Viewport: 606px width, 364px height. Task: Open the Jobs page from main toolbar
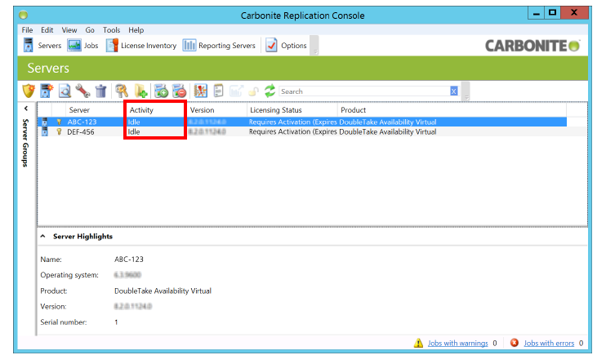(x=83, y=45)
